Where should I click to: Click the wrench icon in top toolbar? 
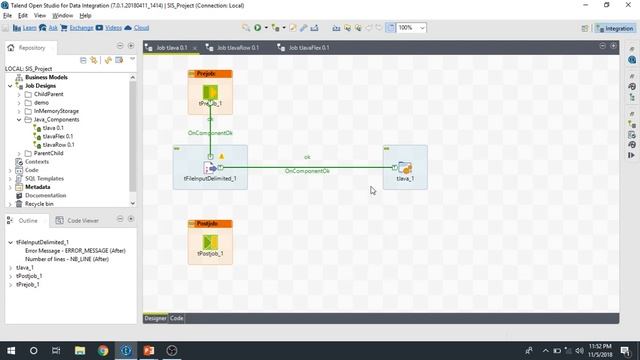303,28
